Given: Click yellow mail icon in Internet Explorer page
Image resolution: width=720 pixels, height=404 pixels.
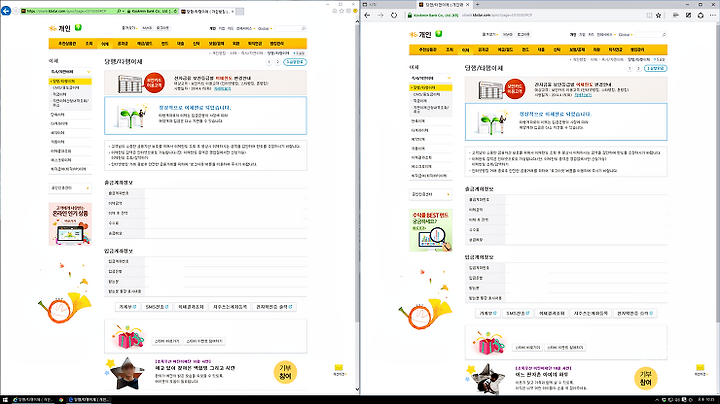Looking at the screenshot, I should tap(339, 368).
